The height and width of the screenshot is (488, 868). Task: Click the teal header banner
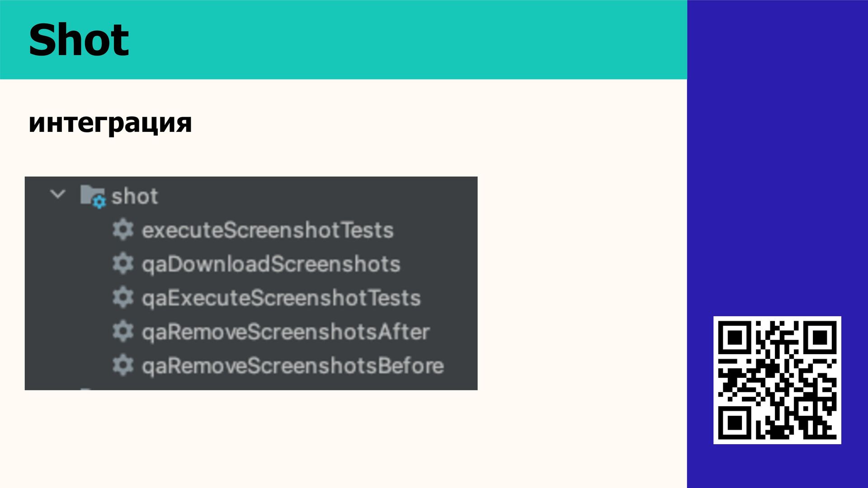(344, 40)
